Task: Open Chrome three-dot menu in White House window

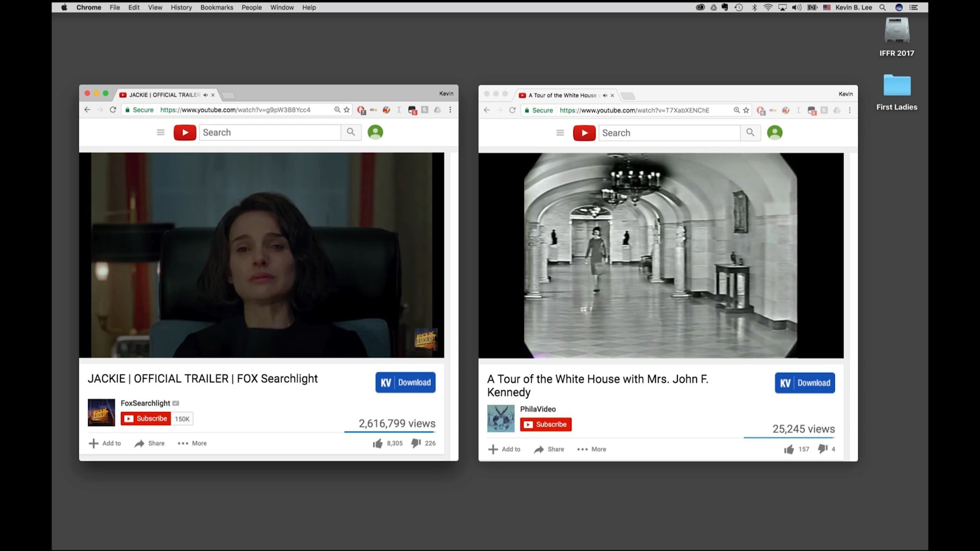Action: [850, 110]
